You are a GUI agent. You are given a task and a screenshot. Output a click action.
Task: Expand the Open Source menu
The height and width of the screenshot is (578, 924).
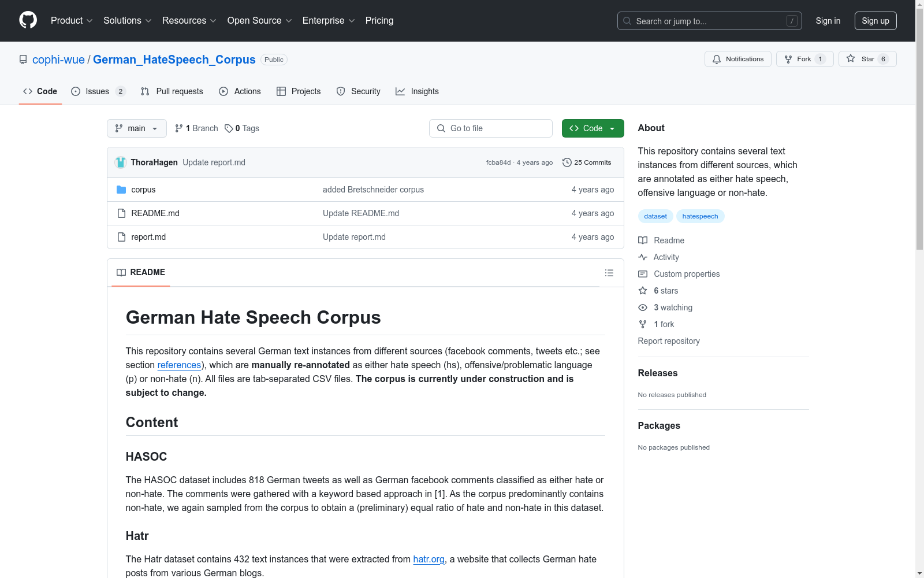260,20
